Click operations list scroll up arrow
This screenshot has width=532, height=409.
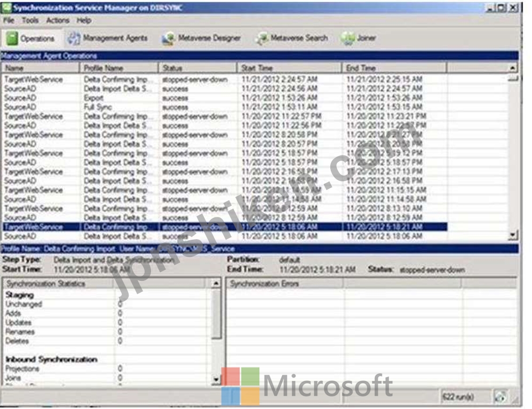(x=512, y=68)
